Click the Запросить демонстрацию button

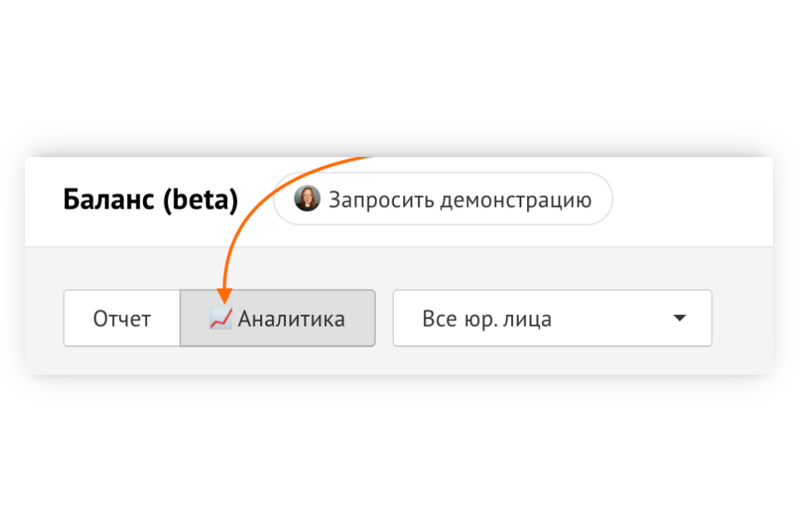443,199
